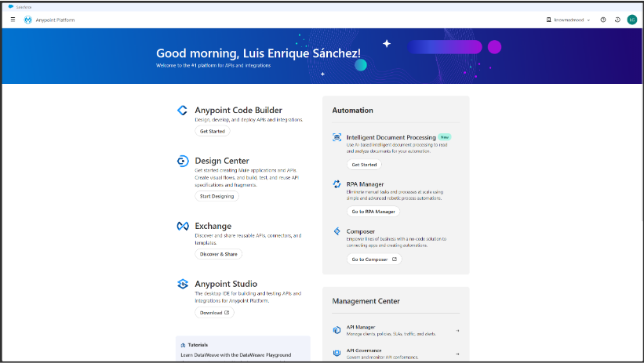Click the API Manager icon
Screen dimensions: 644x363
click(x=337, y=329)
